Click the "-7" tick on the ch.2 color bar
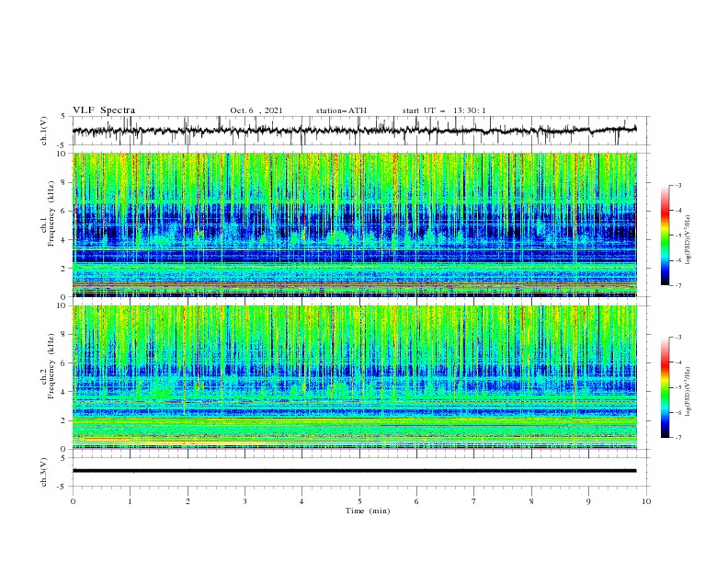This screenshot has height=563, width=728. (x=677, y=438)
